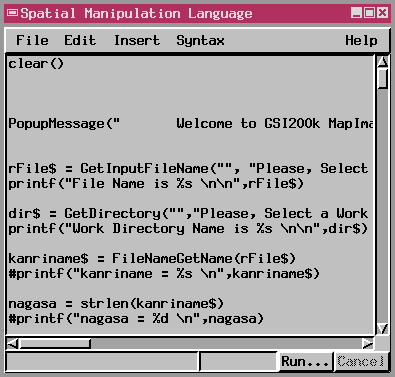395x377 pixels.
Task: Click the vertical scrollbar thumb
Action: [383, 78]
